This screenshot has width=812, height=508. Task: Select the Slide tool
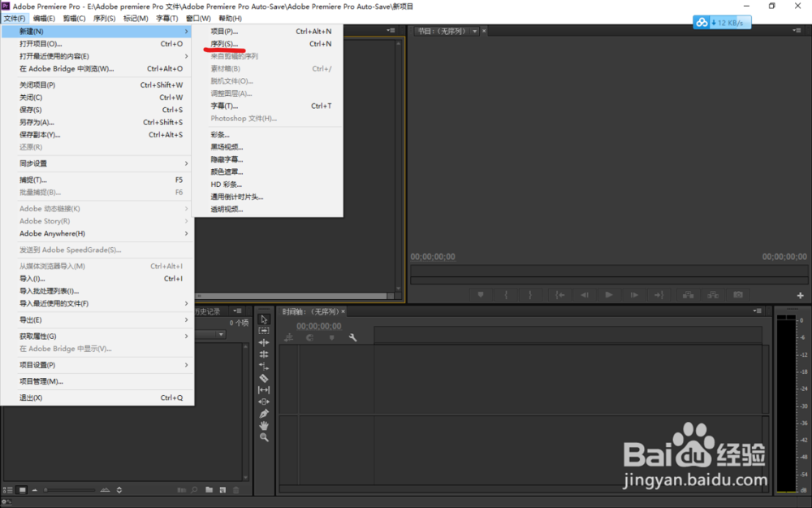[264, 402]
